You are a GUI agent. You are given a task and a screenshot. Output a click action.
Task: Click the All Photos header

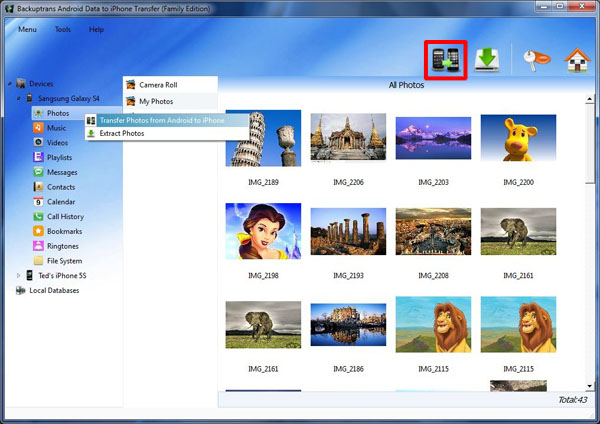(x=406, y=85)
